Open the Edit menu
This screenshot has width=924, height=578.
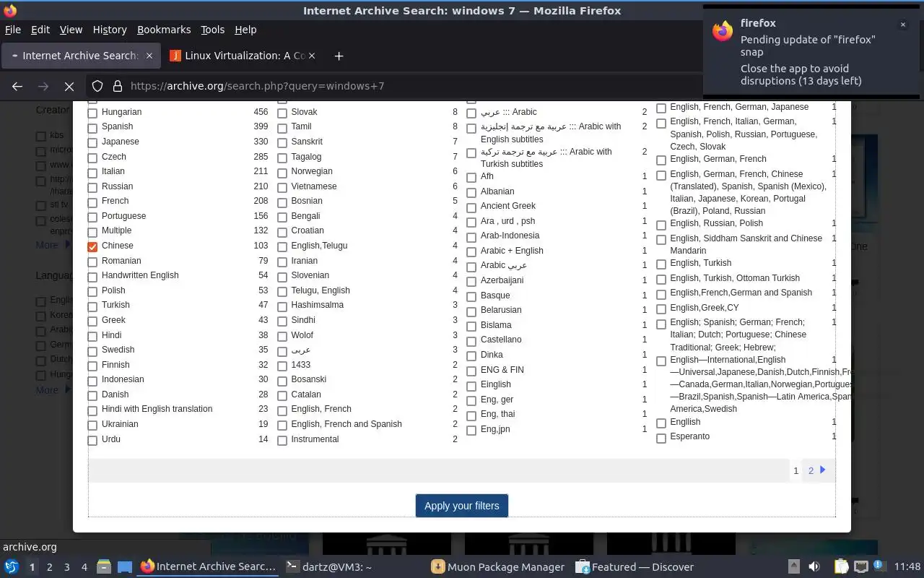[x=40, y=30]
